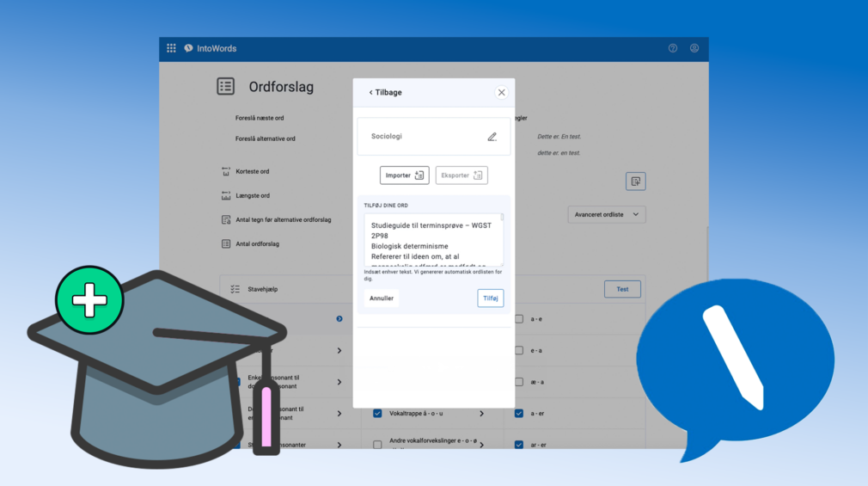Untick the a - er checkbox
Screen dimensions: 868x486
tap(519, 414)
